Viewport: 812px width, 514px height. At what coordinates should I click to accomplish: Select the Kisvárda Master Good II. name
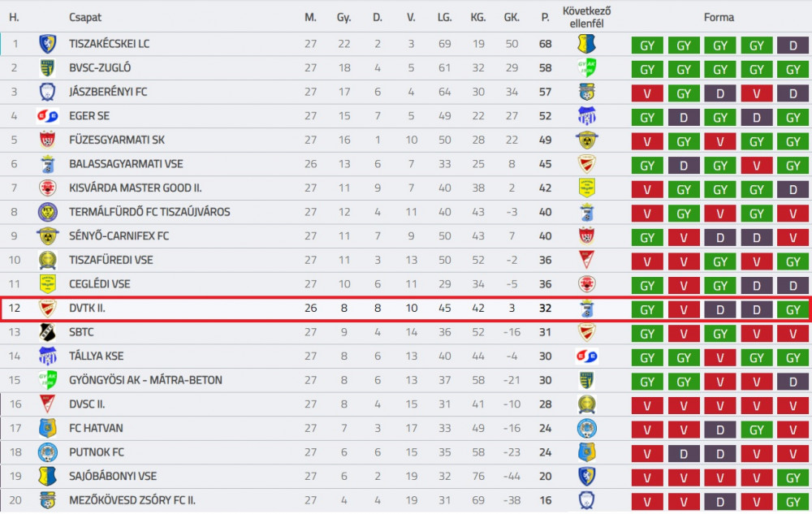[136, 188]
